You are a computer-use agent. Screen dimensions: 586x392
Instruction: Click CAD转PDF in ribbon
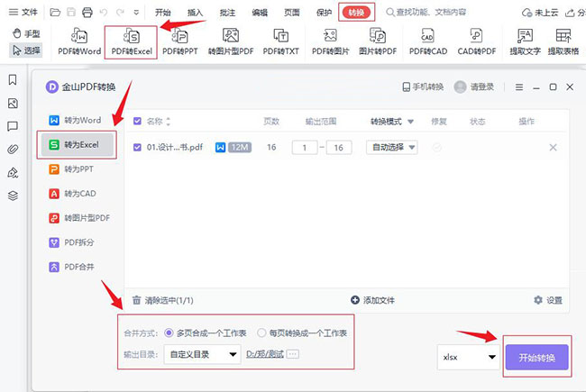click(477, 41)
